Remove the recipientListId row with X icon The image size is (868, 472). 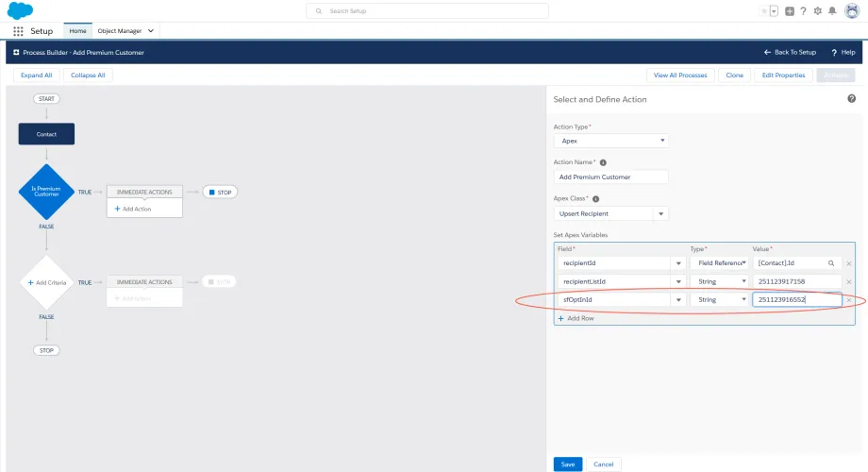click(848, 282)
